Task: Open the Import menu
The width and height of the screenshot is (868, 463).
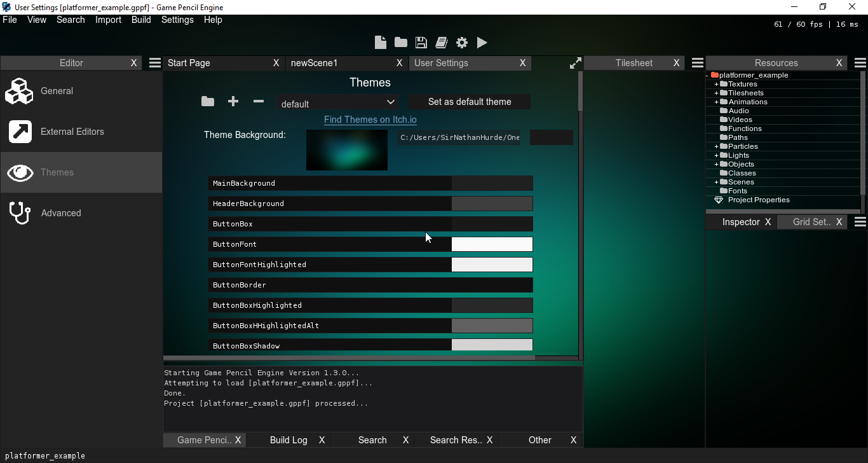Action: click(x=108, y=20)
